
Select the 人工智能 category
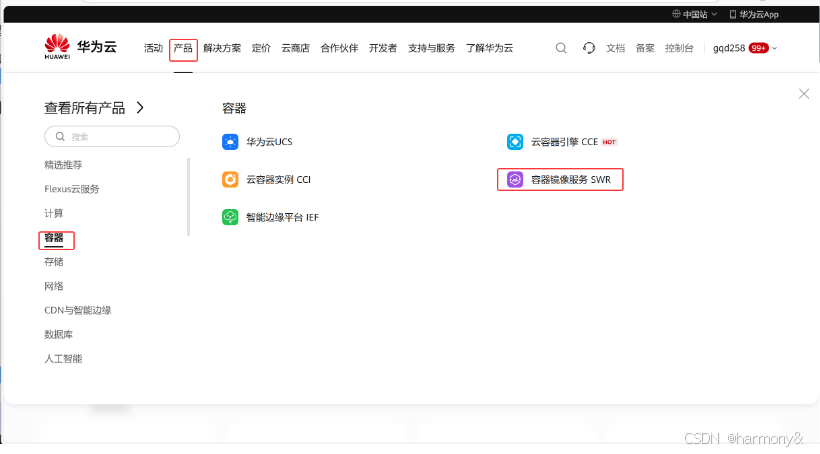pyautogui.click(x=63, y=358)
